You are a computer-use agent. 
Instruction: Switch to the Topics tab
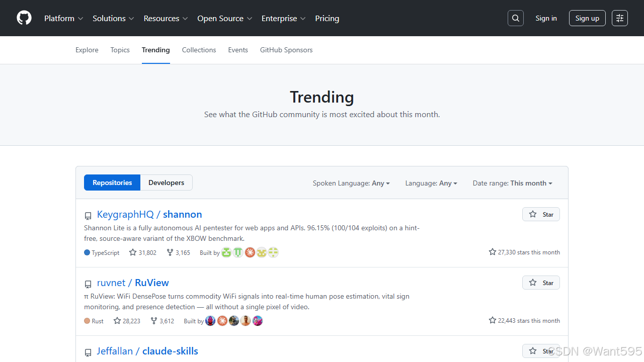[x=120, y=50]
